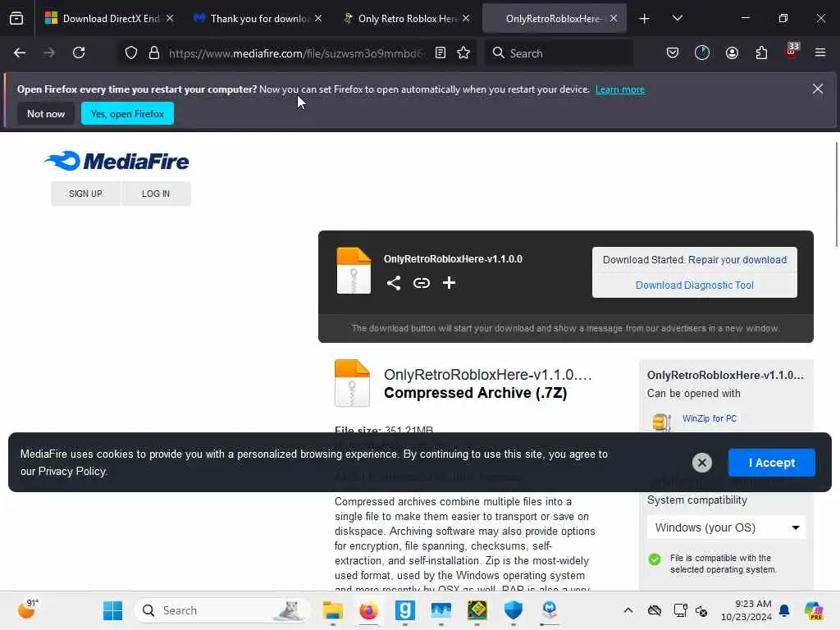The width and height of the screenshot is (840, 630).
Task: Open a new browser tab
Action: click(x=645, y=19)
